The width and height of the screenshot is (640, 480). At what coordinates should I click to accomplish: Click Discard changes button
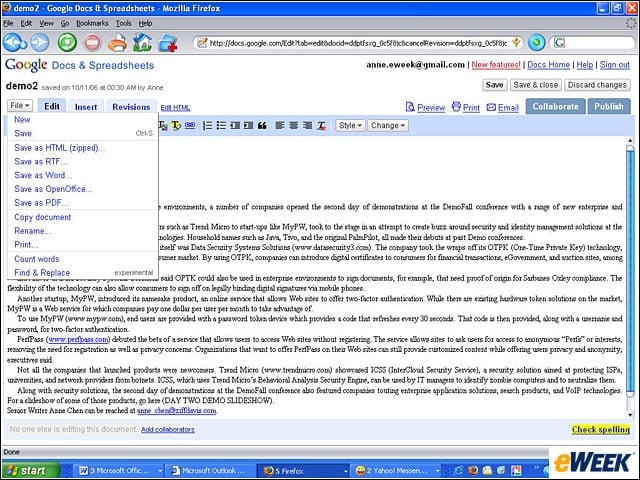coord(597,85)
